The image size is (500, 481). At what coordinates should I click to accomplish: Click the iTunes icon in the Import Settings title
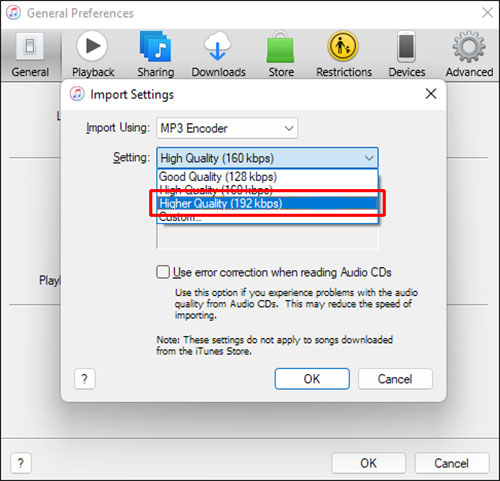pos(77,94)
